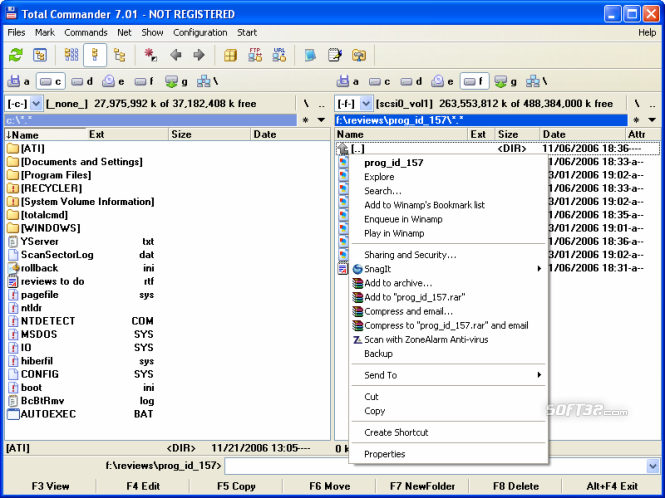
Task: Click the F4 Edit button
Action: (143, 486)
